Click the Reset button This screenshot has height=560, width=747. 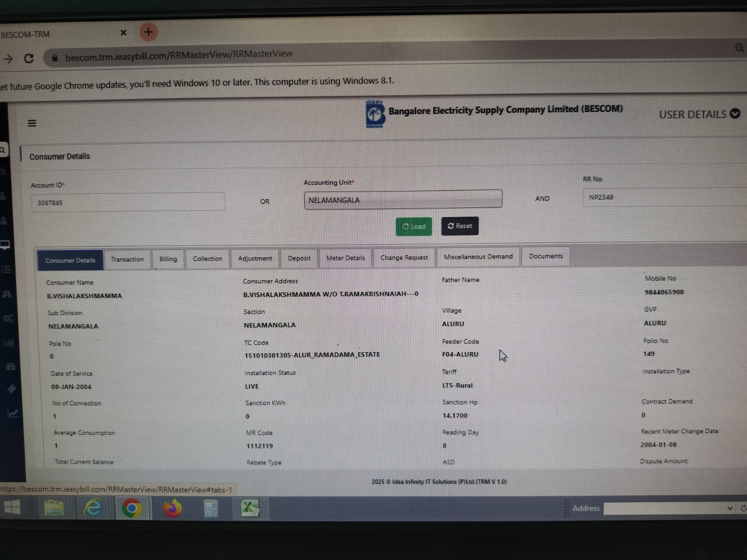(460, 226)
